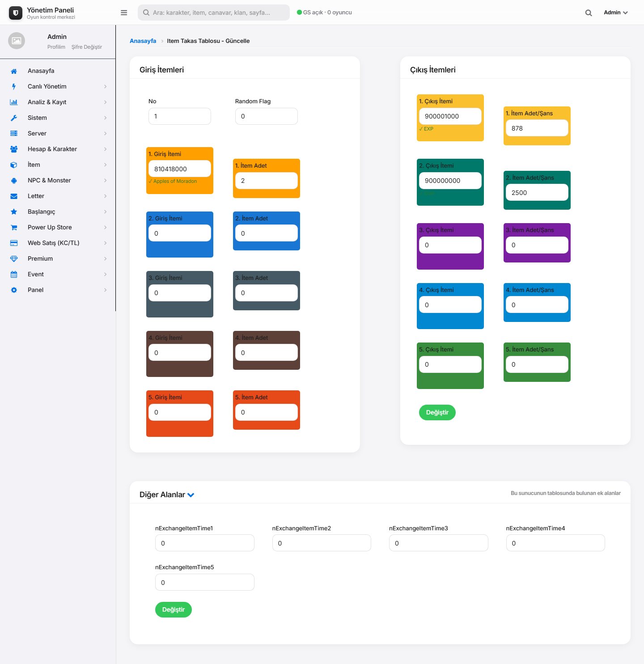Open the Analiz & Kayıt menu
Viewport: 644px width, 664px height.
[58, 102]
